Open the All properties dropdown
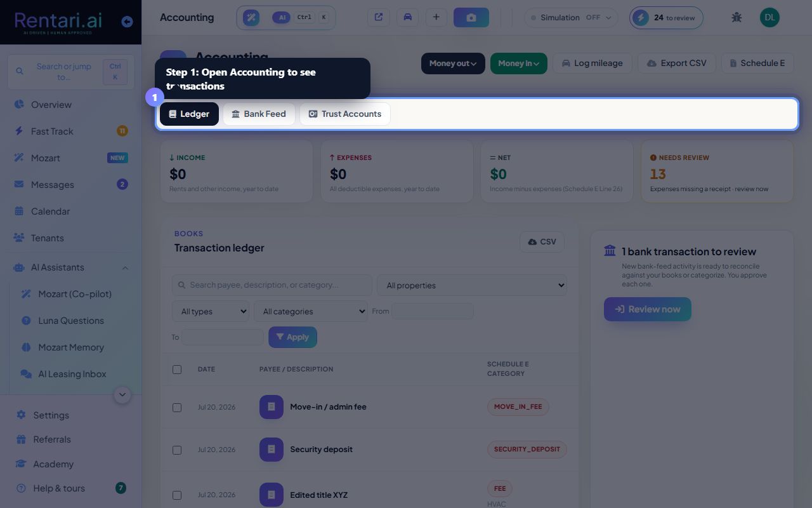 472,285
